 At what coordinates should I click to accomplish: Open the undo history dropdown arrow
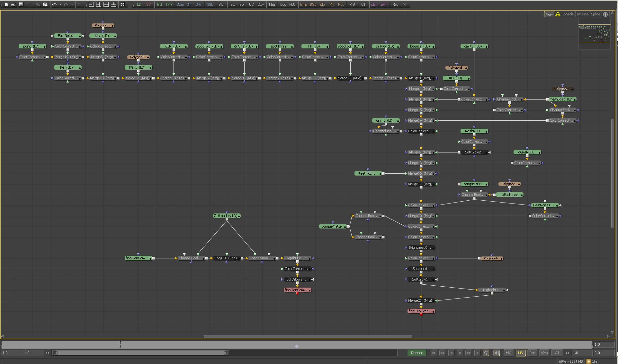point(60,4)
